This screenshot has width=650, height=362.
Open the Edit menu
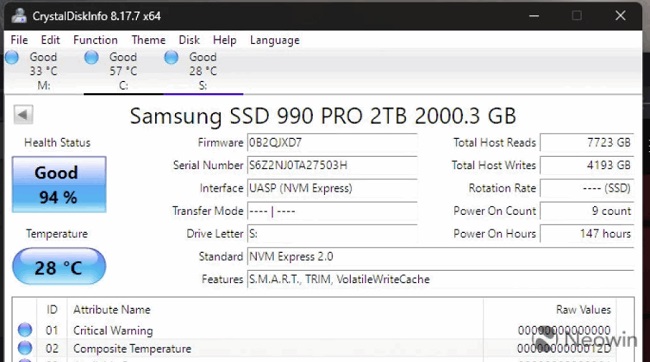coord(50,40)
